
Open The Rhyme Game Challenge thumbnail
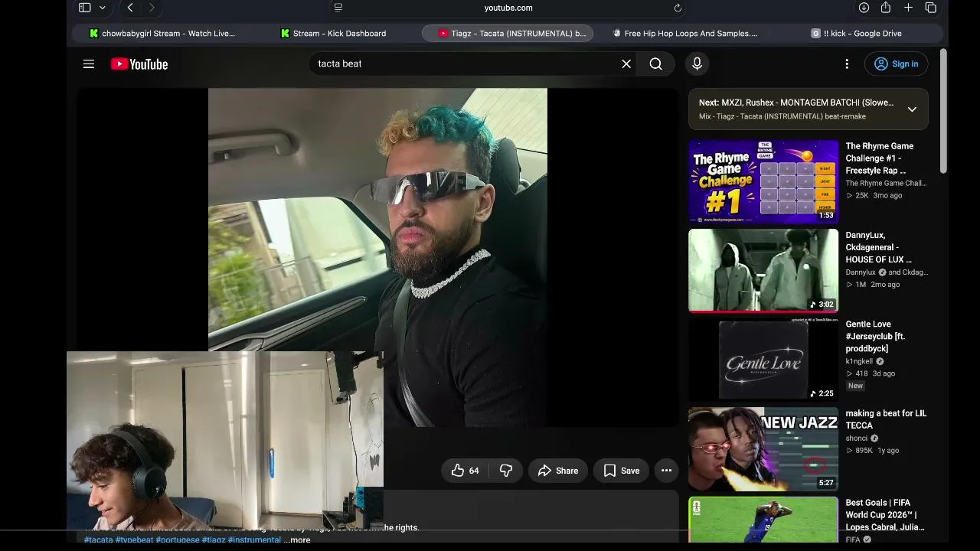coord(763,181)
